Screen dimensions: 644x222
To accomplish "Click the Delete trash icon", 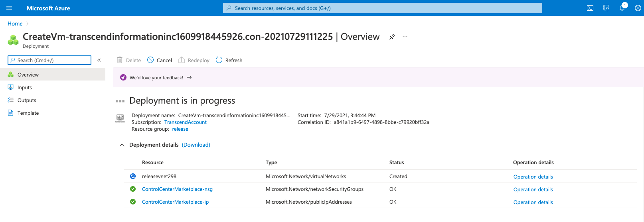I will [120, 60].
